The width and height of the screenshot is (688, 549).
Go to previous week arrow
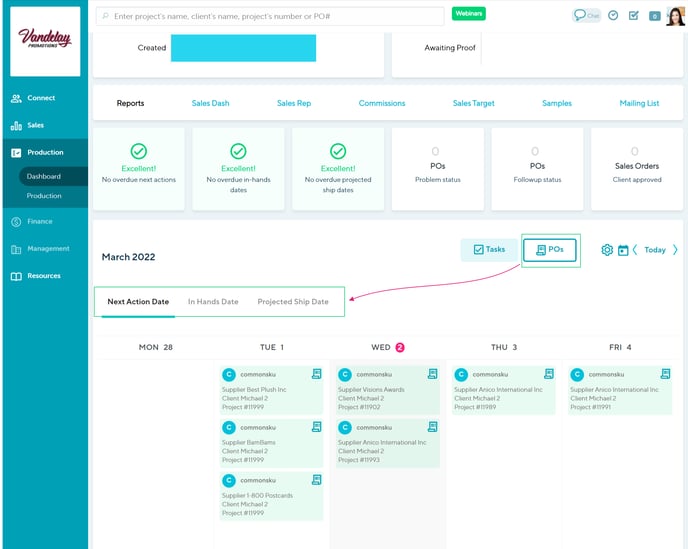635,250
